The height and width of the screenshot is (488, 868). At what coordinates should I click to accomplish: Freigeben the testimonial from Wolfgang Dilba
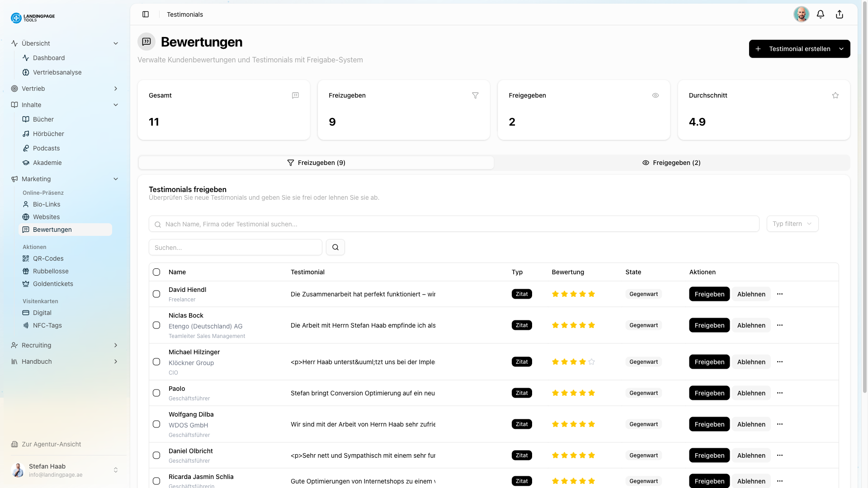pyautogui.click(x=709, y=424)
